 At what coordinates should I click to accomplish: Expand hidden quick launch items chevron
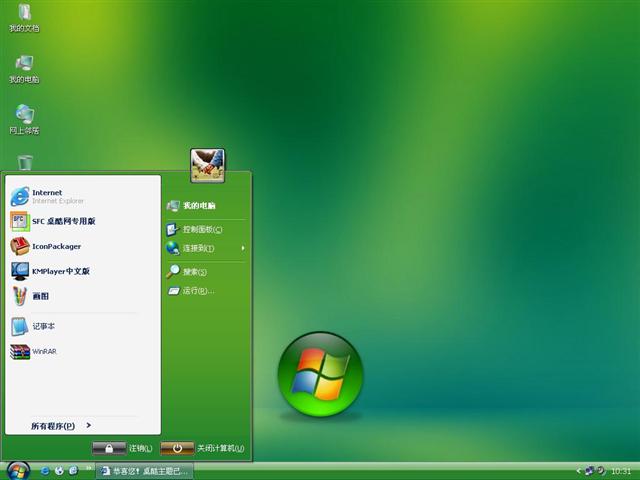(88, 468)
